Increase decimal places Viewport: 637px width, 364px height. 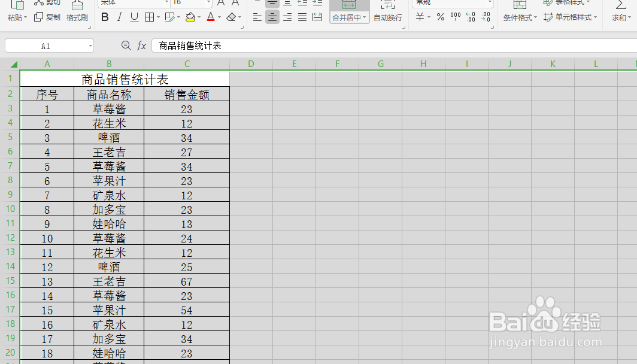[471, 17]
